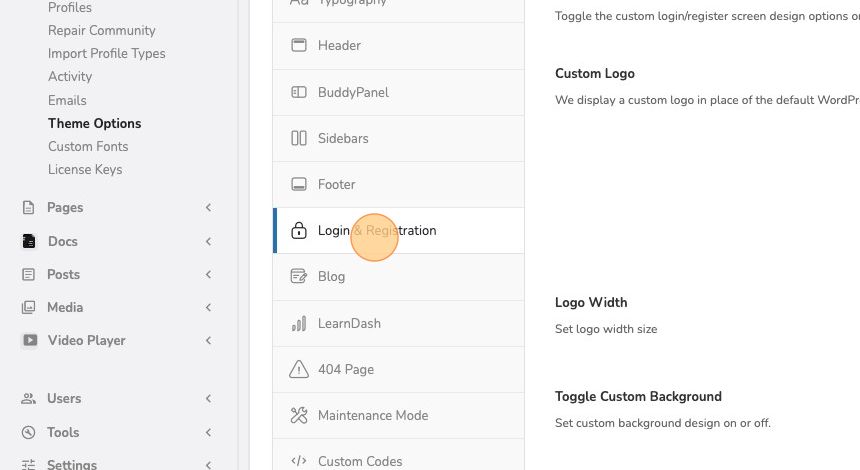Image resolution: width=860 pixels, height=470 pixels.
Task: Expand the Tools menu chevron
Action: click(x=208, y=432)
